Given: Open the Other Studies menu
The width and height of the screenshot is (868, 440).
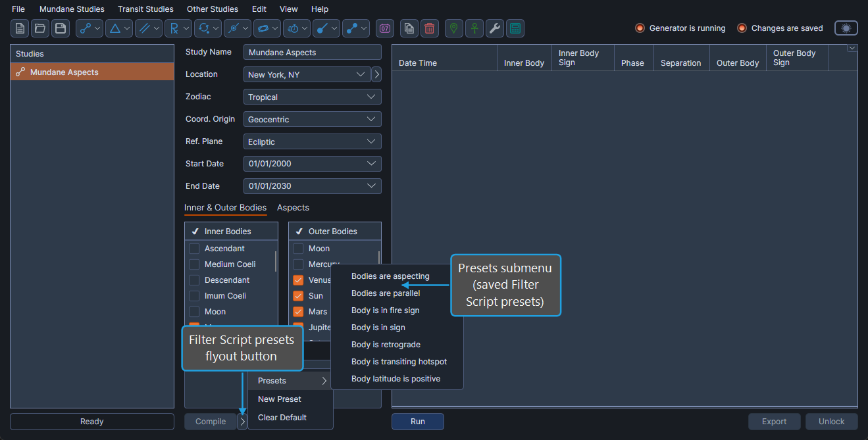Looking at the screenshot, I should click(213, 9).
